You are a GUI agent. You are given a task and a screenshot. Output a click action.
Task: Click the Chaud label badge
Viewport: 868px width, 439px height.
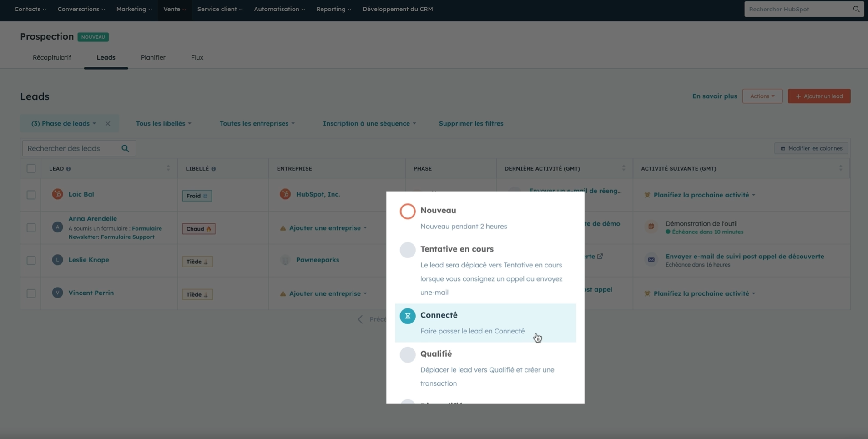coord(199,228)
